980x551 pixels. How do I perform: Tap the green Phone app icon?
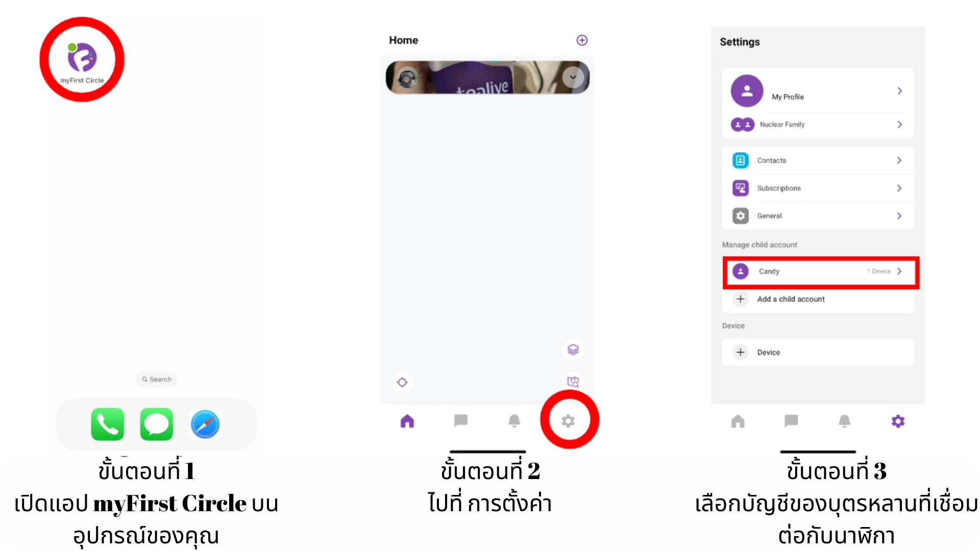[107, 424]
